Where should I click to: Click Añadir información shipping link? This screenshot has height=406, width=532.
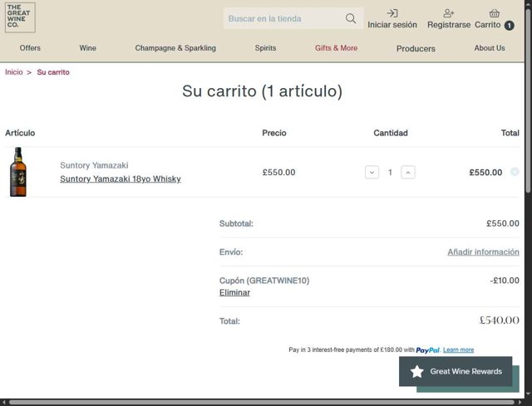point(483,252)
